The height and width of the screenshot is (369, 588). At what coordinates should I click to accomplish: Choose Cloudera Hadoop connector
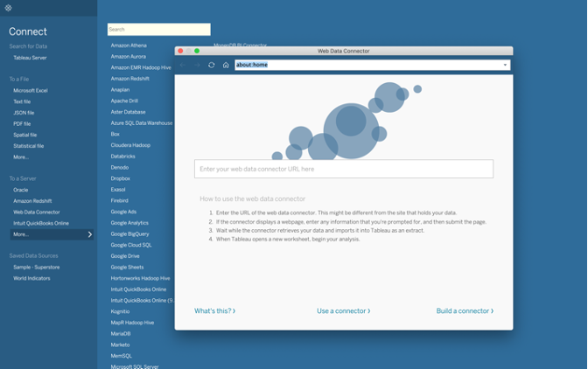(130, 145)
